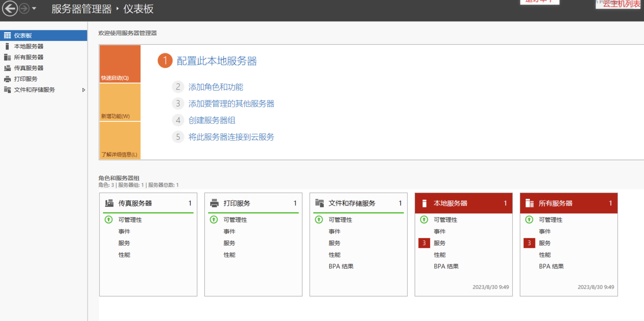Select 传真服务器 in the left navigation

point(29,68)
